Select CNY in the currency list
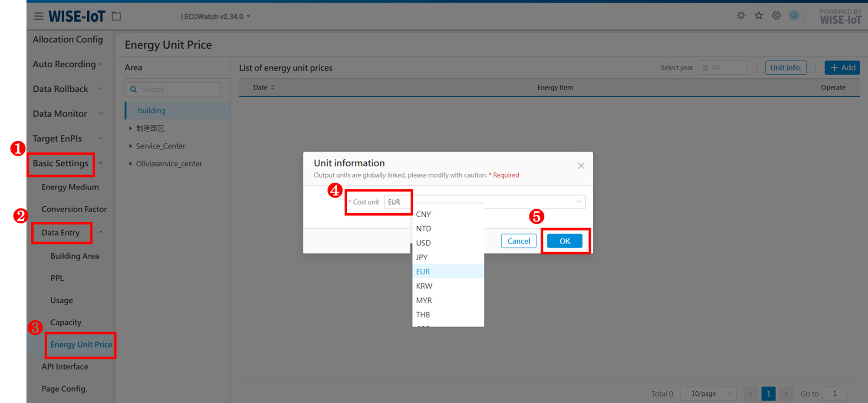The image size is (868, 403). click(448, 214)
